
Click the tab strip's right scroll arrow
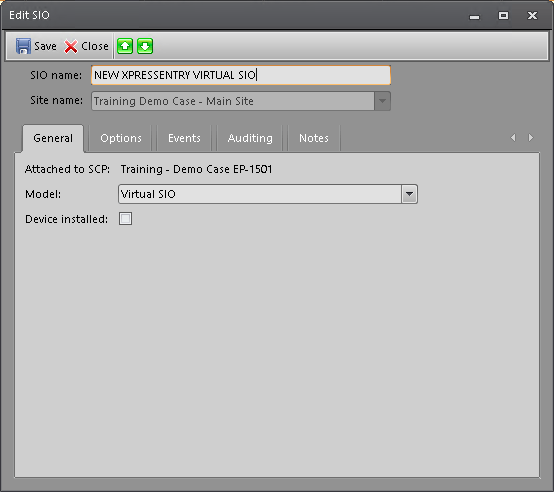pyautogui.click(x=531, y=137)
